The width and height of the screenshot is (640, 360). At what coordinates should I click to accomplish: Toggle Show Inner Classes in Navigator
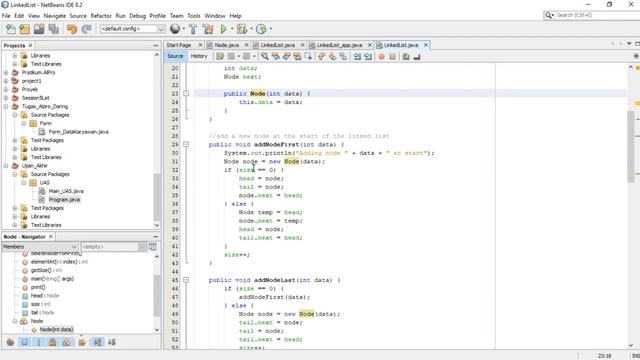(x=67, y=342)
